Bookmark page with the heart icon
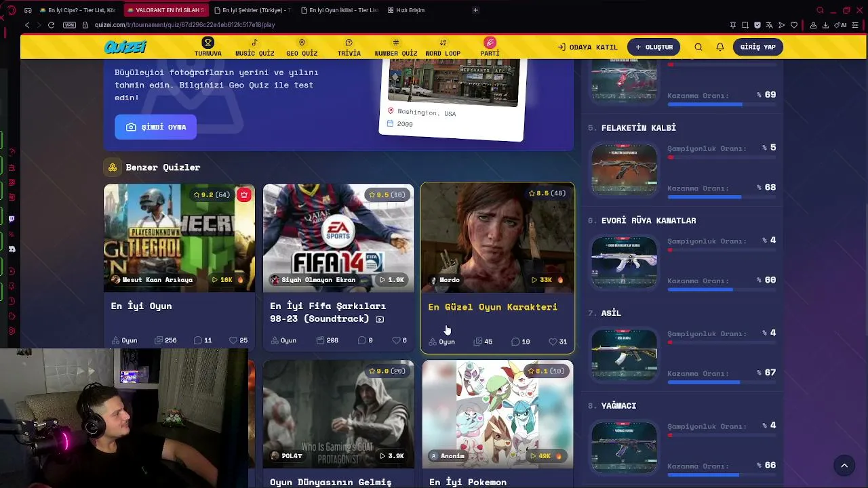 pyautogui.click(x=794, y=25)
